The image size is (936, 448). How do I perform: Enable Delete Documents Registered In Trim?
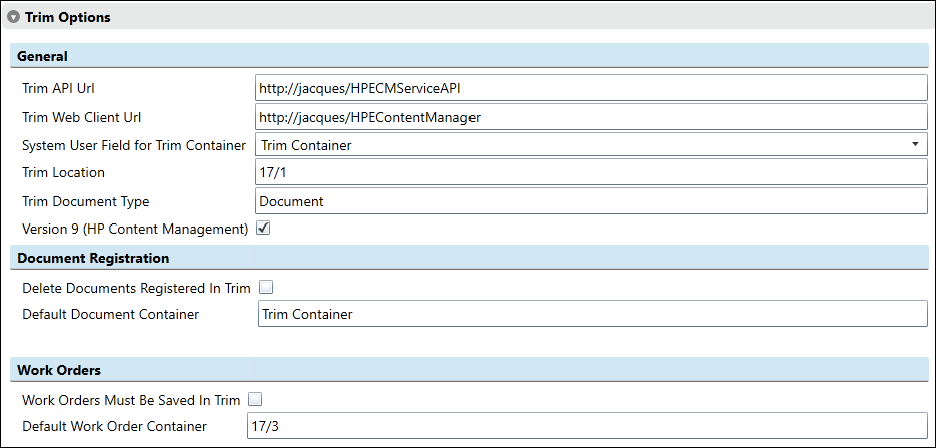tap(266, 288)
